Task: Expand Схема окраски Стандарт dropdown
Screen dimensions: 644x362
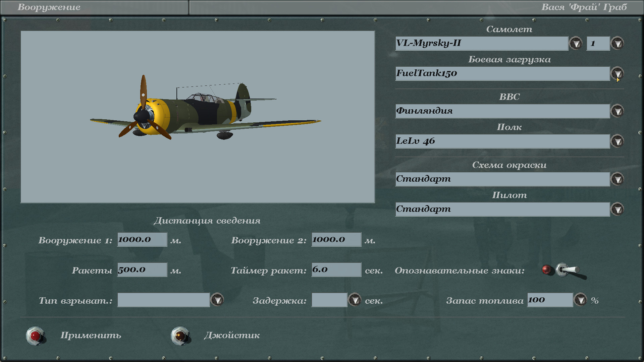Action: 618,179
